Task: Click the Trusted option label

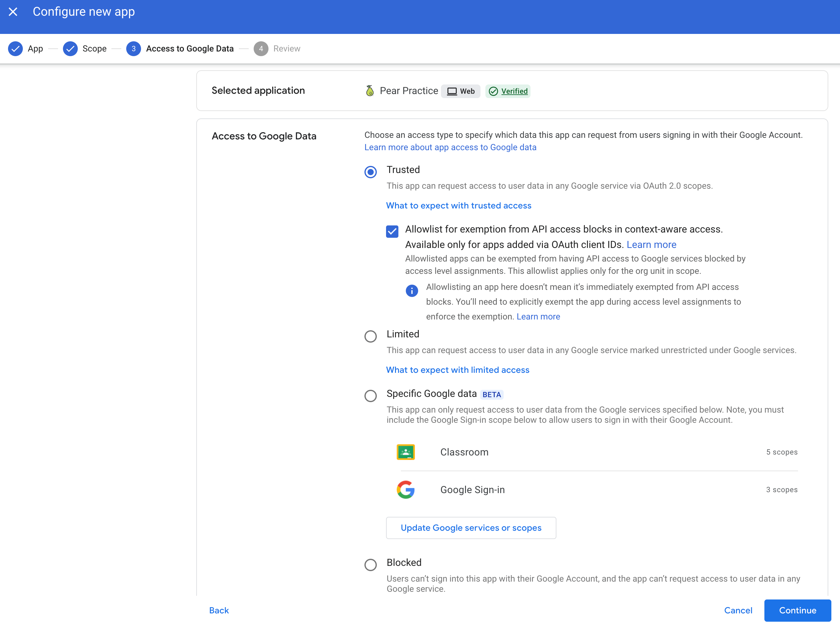Action: [403, 170]
